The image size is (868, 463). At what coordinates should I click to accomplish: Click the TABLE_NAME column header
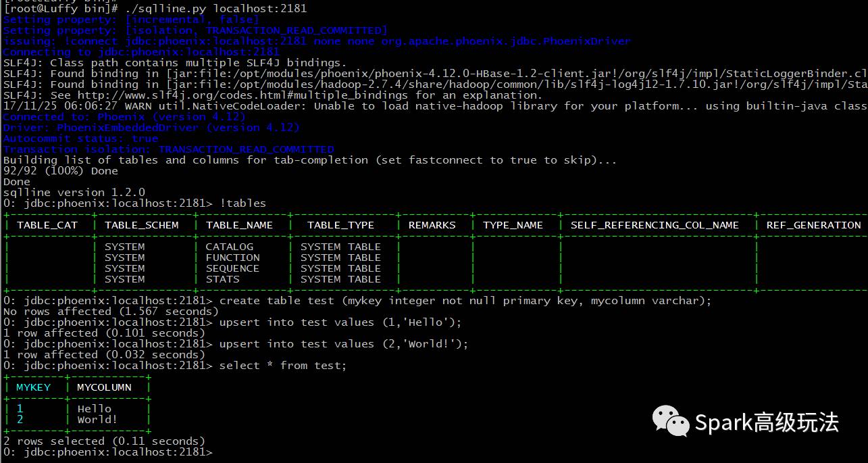(x=239, y=225)
